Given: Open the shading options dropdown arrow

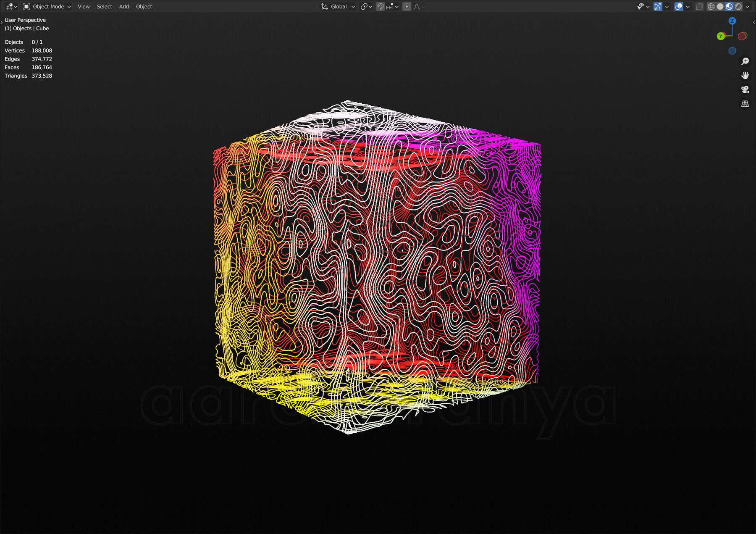Looking at the screenshot, I should 747,6.
